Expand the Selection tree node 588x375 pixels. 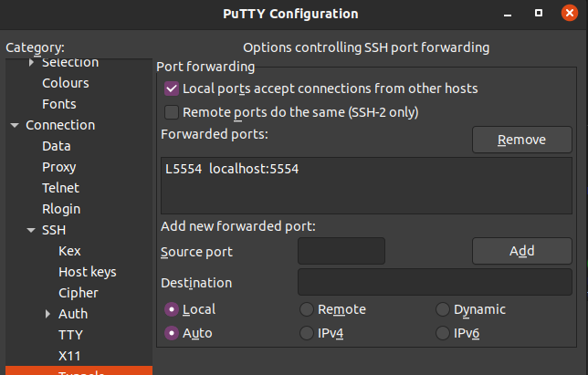pyautogui.click(x=31, y=62)
